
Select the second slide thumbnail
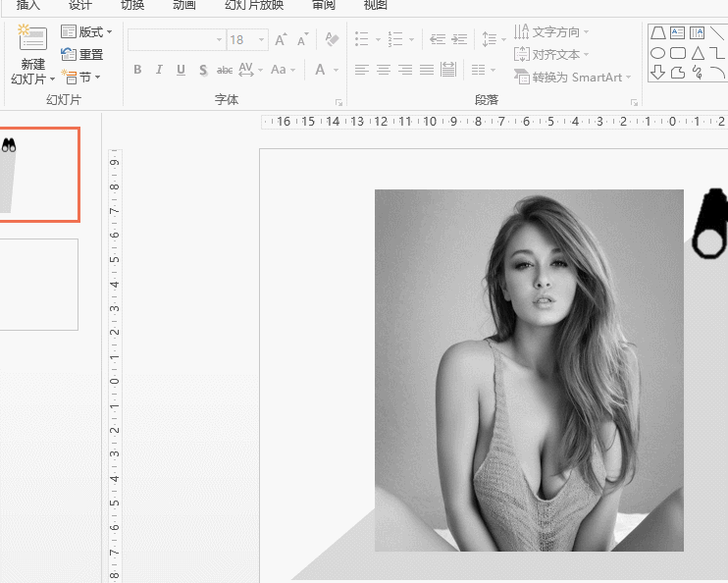pos(37,285)
